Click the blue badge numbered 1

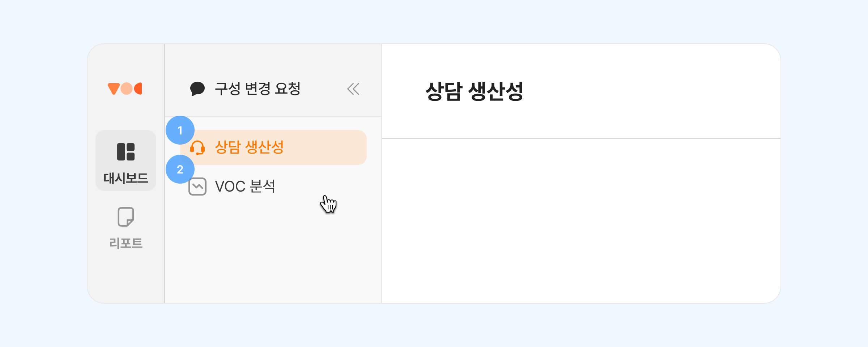[180, 130]
